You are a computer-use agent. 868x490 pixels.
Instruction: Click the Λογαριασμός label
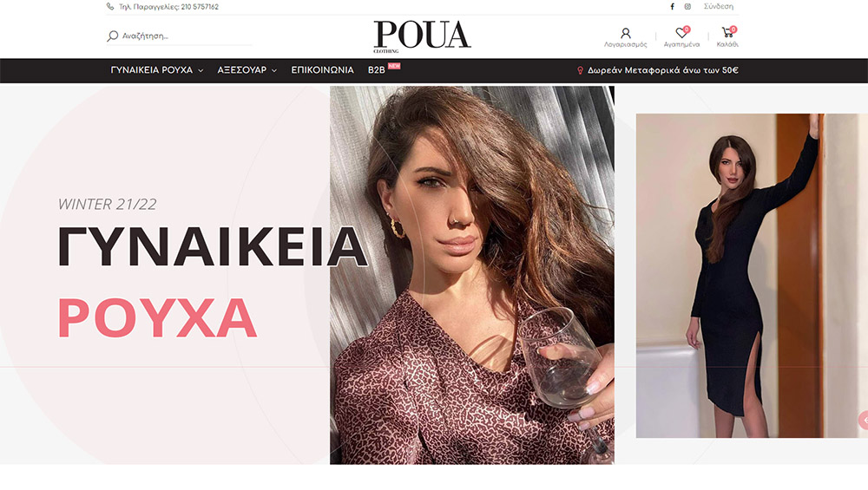pos(626,44)
